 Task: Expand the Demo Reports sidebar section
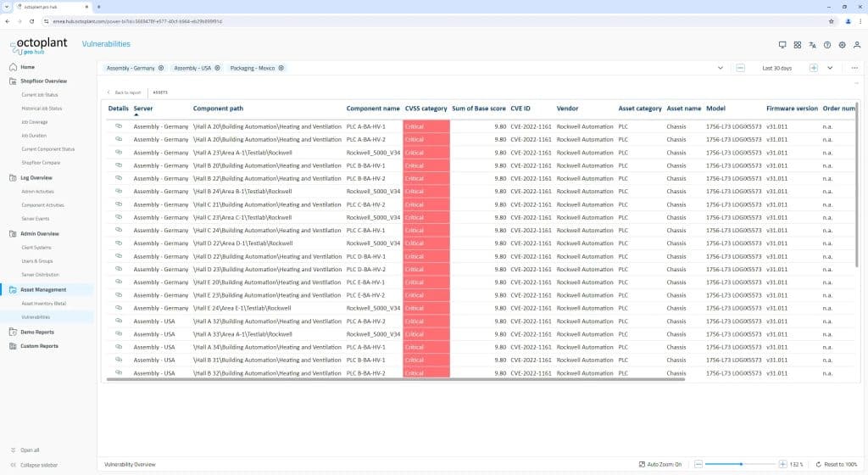pos(37,332)
